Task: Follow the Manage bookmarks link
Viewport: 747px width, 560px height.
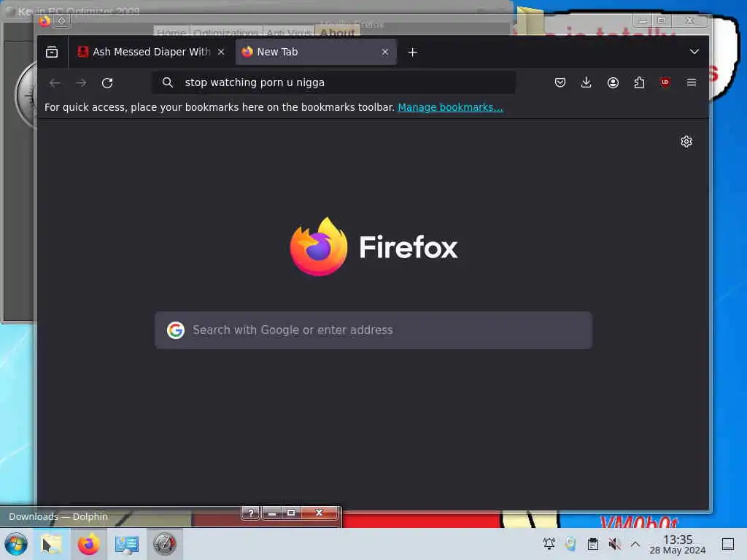Action: pyautogui.click(x=450, y=107)
